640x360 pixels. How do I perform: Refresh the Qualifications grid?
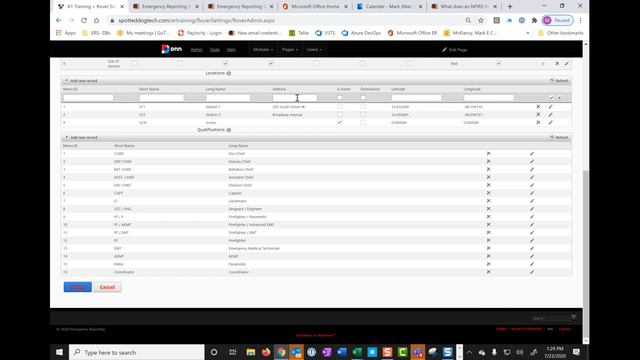(559, 138)
